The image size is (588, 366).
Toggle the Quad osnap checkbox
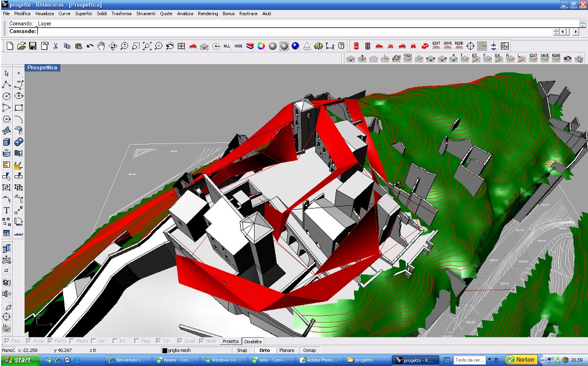[x=180, y=341]
